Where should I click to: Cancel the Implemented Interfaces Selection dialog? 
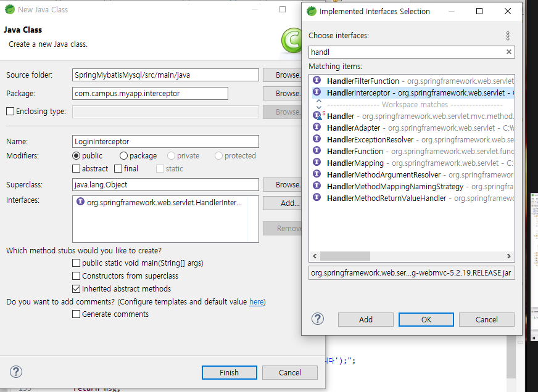pos(487,319)
